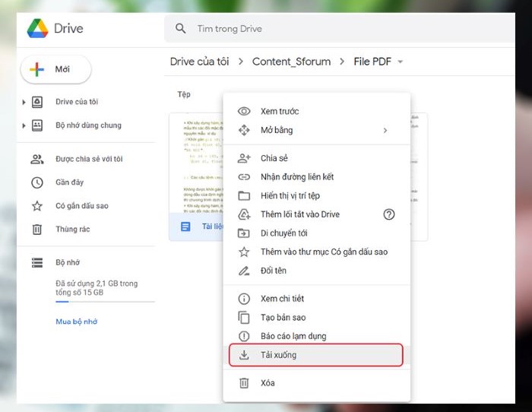The height and width of the screenshot is (412, 532).
Task: Click the 'Mới' new button
Action: coord(56,69)
